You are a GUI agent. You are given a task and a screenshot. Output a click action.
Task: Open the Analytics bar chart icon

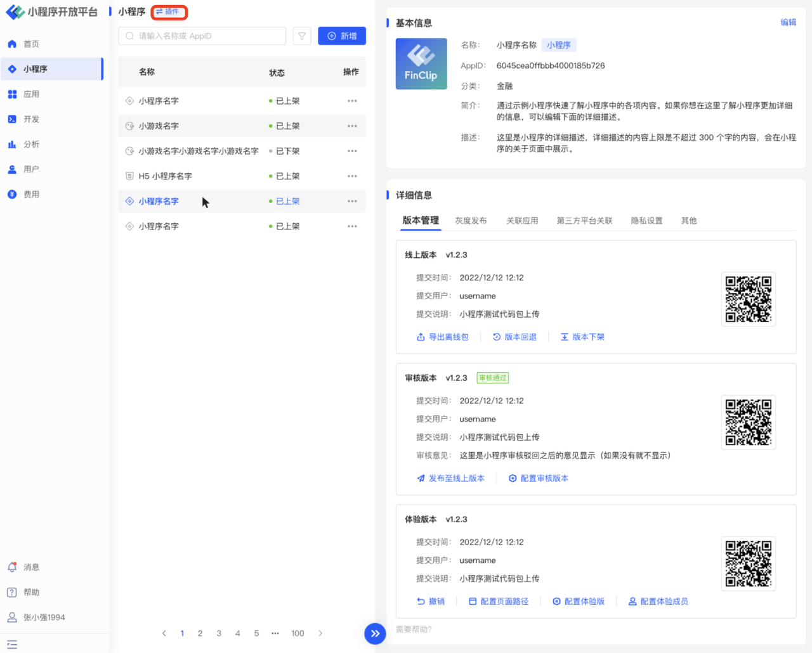12,145
